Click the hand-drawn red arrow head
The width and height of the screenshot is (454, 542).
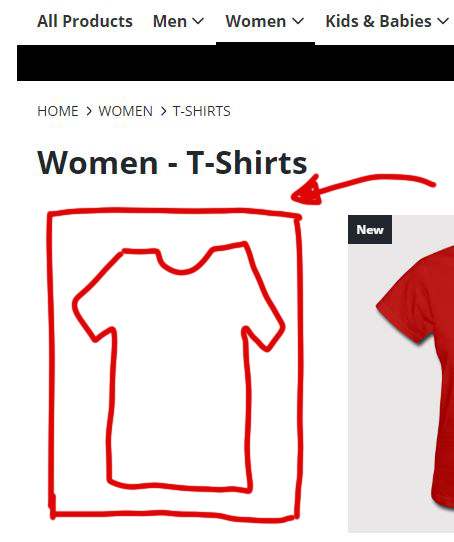(306, 192)
